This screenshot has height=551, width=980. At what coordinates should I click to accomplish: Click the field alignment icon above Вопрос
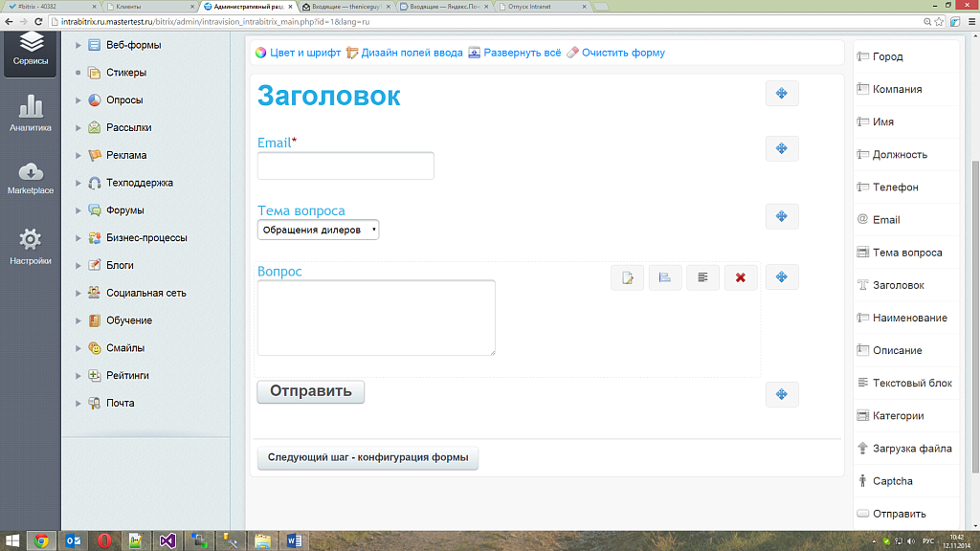point(702,277)
